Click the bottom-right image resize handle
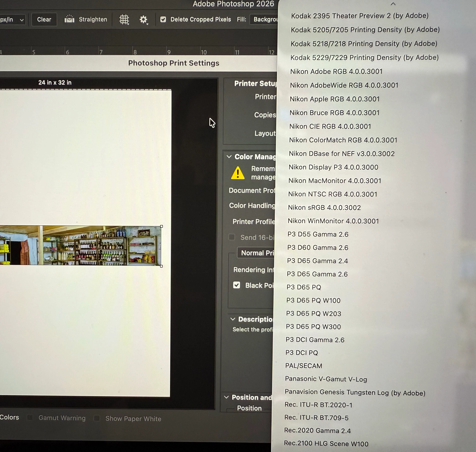Image resolution: width=476 pixels, height=452 pixels. (x=161, y=266)
